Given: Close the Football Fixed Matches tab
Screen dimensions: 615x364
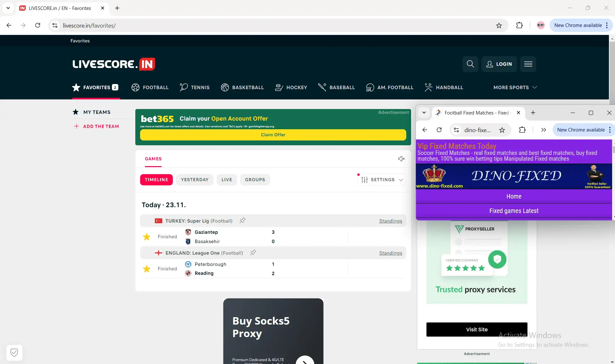Looking at the screenshot, I should pyautogui.click(x=518, y=113).
